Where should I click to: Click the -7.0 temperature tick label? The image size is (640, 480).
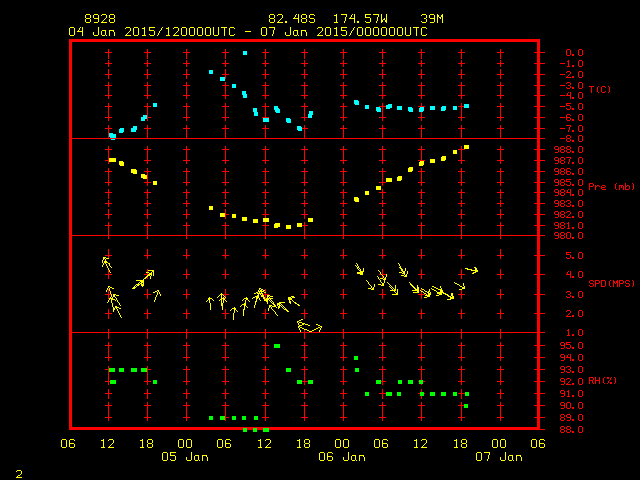click(571, 129)
